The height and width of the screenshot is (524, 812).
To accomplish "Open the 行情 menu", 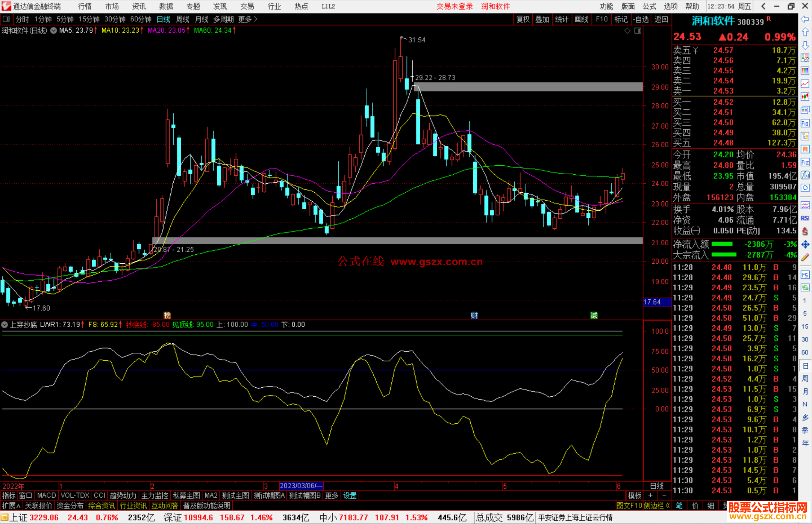I will tap(85, 6).
